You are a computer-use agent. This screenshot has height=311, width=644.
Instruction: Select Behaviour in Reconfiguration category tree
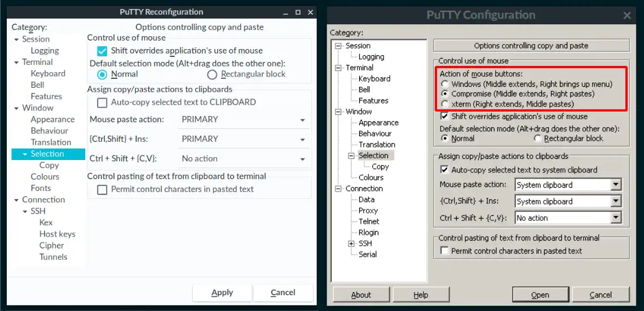(x=49, y=131)
